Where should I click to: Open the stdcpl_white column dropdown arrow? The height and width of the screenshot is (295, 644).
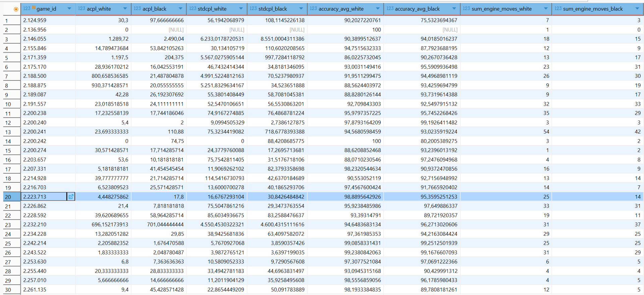(x=241, y=8)
